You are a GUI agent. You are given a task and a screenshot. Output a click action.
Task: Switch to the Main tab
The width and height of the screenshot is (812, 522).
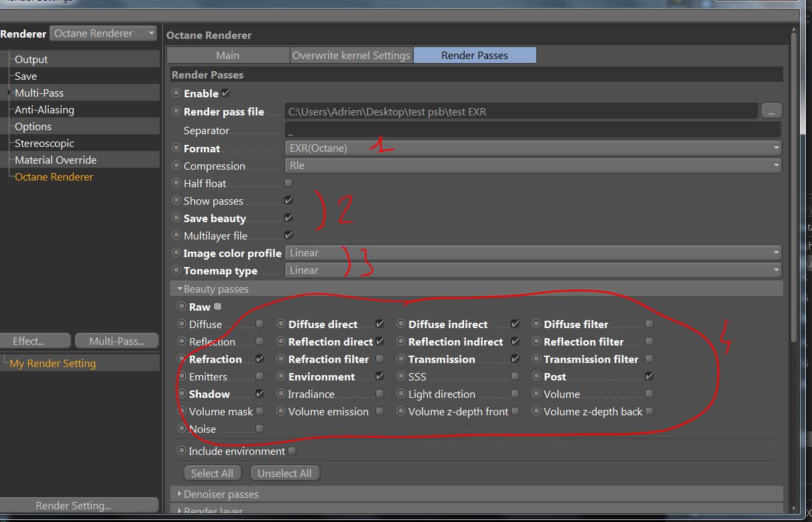(228, 55)
